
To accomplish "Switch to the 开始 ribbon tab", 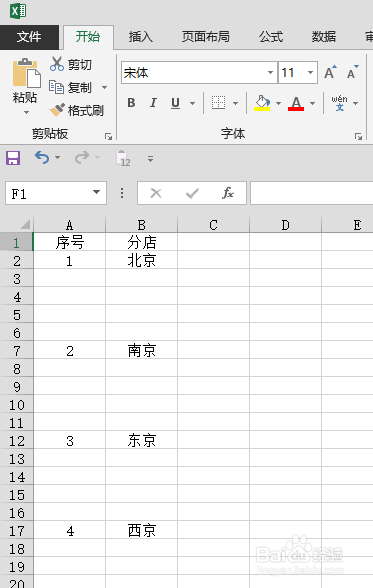I will pos(88,37).
